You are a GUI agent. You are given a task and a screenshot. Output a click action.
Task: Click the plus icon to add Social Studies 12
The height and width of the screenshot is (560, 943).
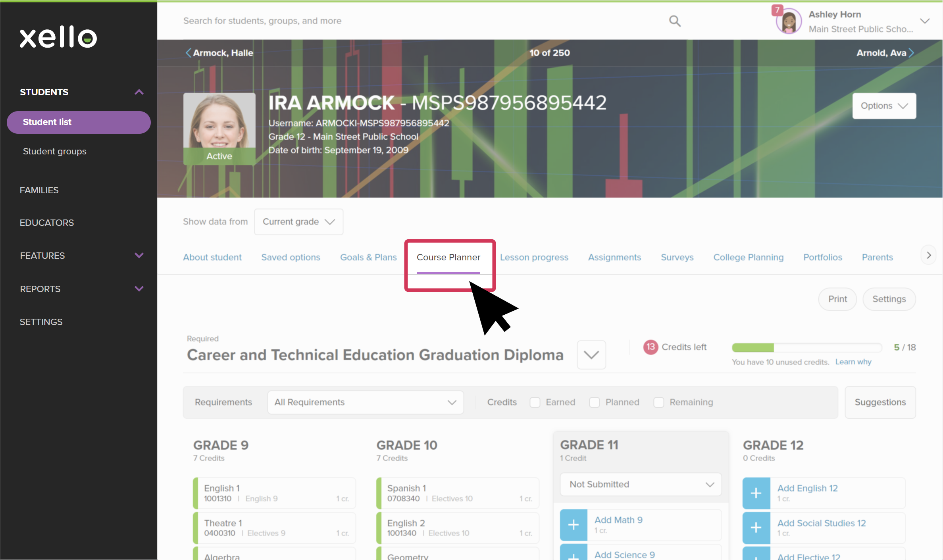click(x=756, y=528)
